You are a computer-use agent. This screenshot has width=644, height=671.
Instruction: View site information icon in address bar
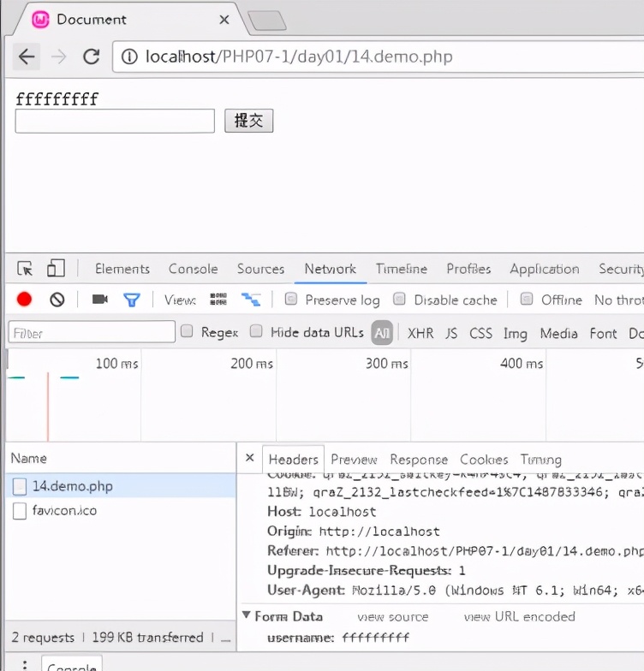(x=129, y=56)
